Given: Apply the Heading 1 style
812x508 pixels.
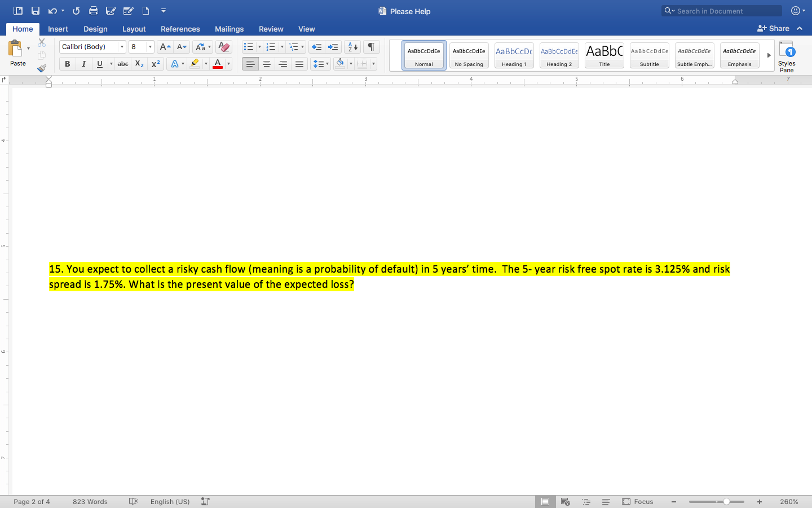Looking at the screenshot, I should click(514, 55).
